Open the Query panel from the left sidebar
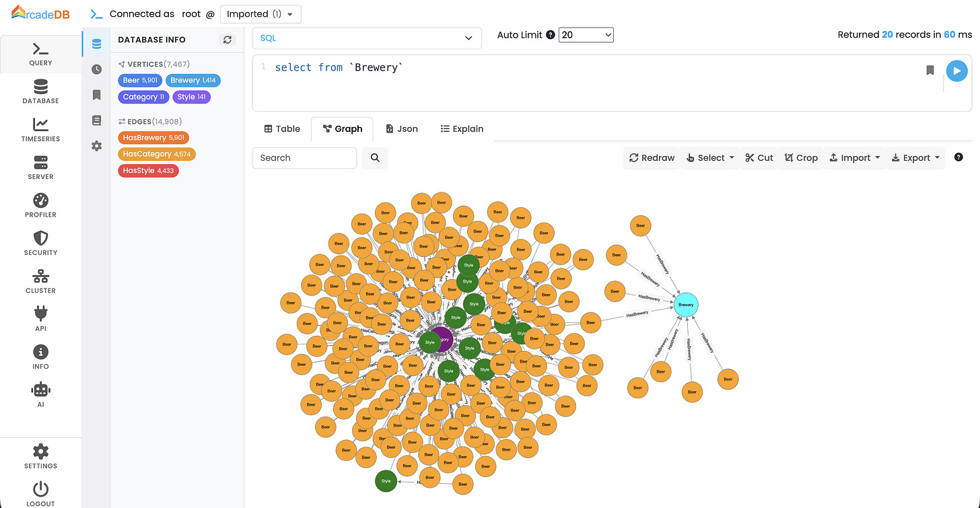Image resolution: width=980 pixels, height=508 pixels. pos(40,54)
